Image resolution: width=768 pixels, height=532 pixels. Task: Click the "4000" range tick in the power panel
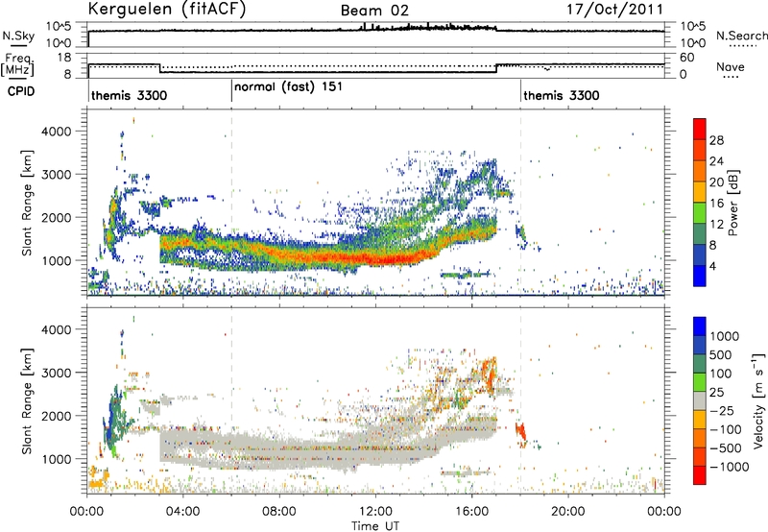56,132
